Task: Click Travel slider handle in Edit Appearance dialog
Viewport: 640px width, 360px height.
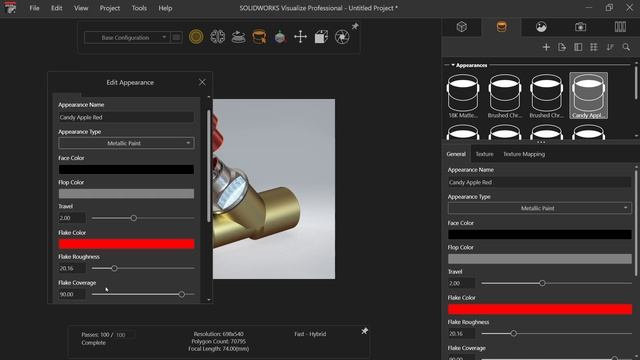Action: pos(133,218)
